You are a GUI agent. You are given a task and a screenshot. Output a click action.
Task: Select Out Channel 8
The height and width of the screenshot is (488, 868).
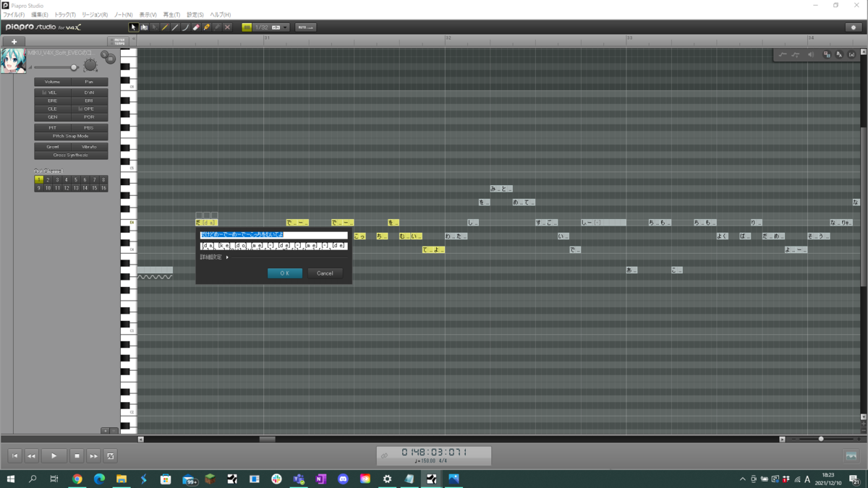tap(103, 180)
